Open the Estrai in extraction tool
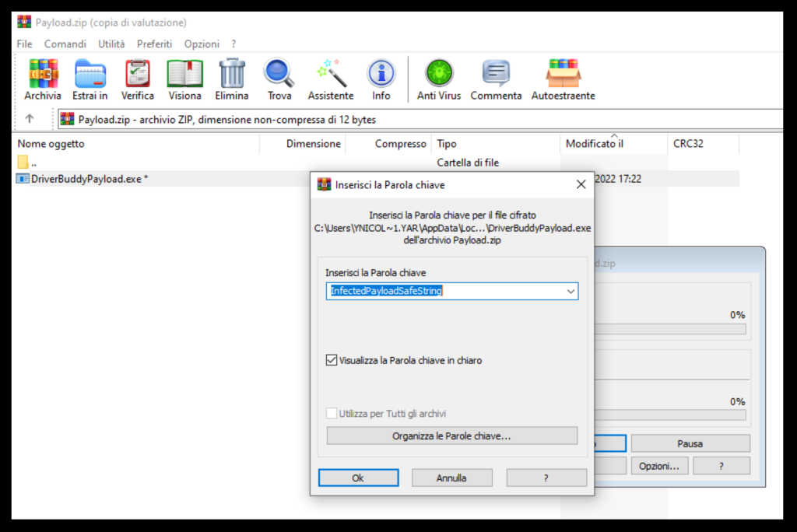Image resolution: width=797 pixels, height=532 pixels. (90, 78)
